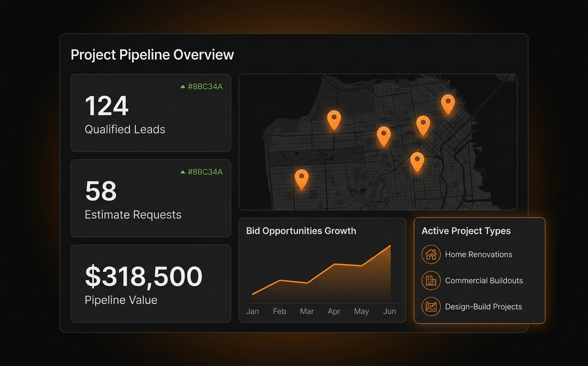The height and width of the screenshot is (366, 588).
Task: Click the map pin at top center-left
Action: coord(334,120)
